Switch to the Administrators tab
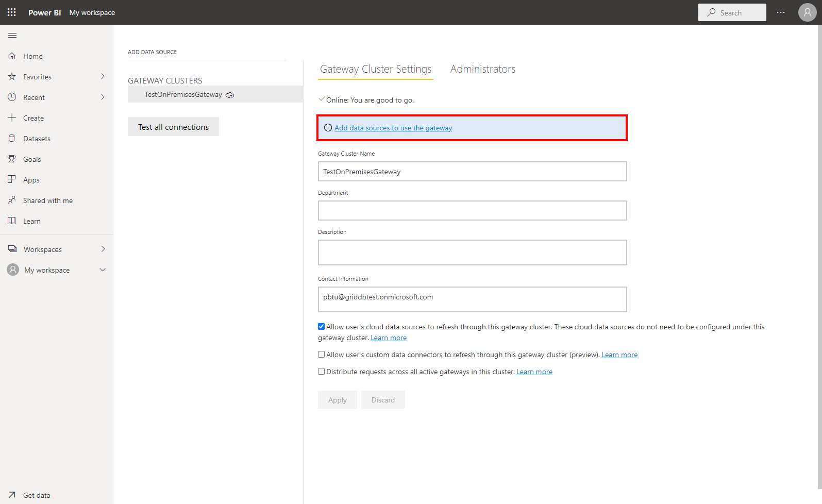Viewport: 822px width, 504px height. 482,69
